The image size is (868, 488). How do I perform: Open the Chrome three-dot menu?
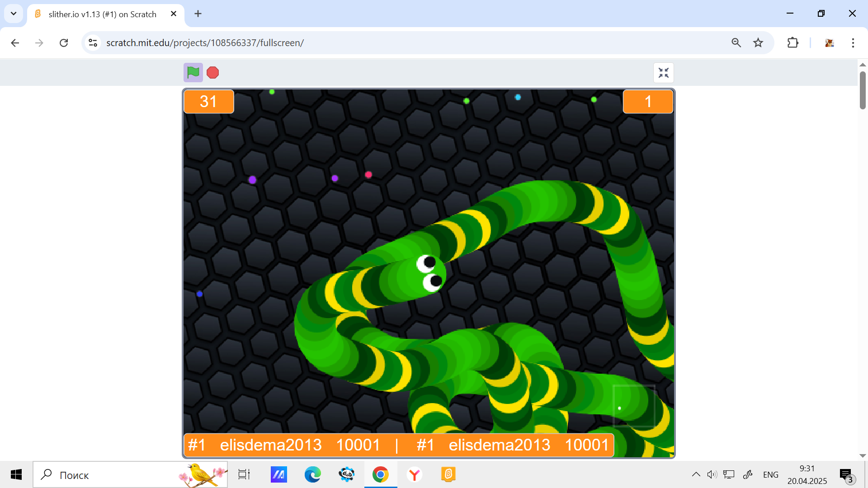[x=853, y=42]
